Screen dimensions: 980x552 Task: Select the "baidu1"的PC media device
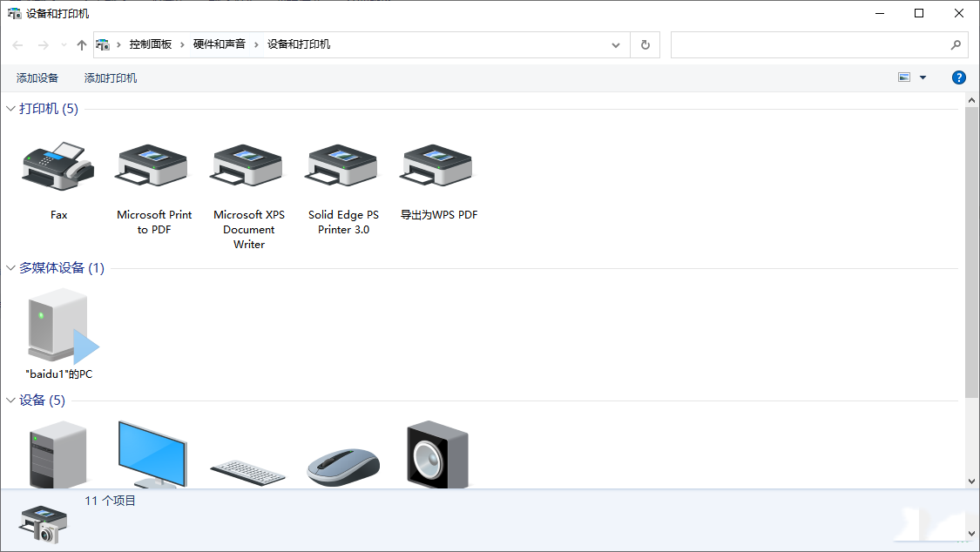point(59,326)
